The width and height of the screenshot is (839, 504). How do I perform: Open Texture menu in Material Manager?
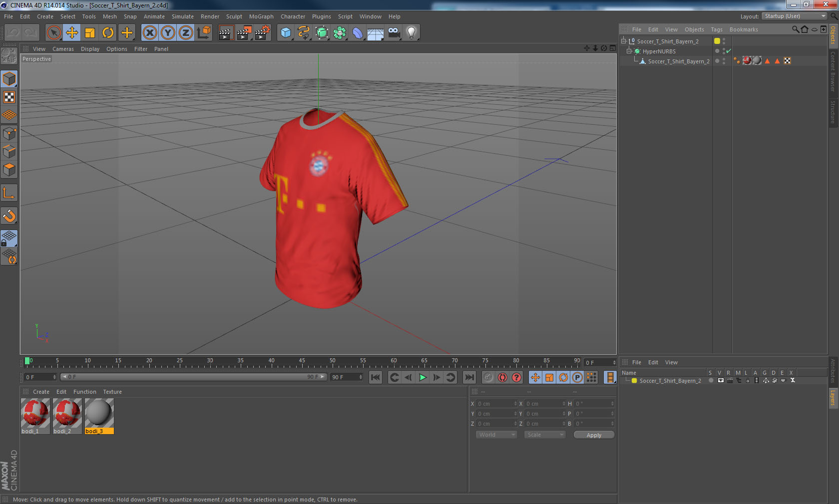[x=112, y=392]
